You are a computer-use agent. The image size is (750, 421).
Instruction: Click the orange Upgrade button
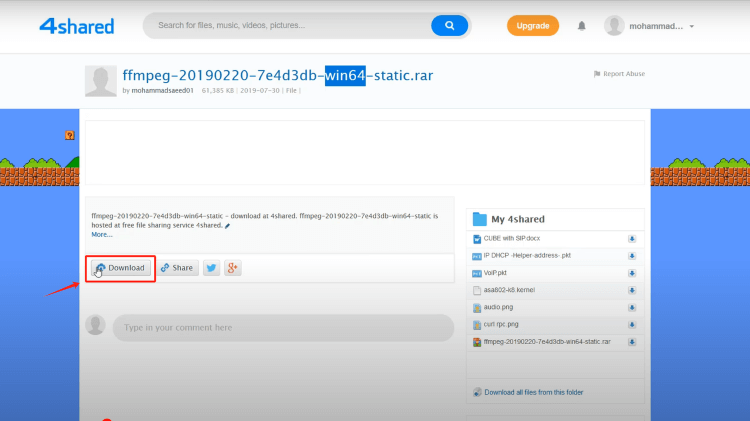coord(532,26)
